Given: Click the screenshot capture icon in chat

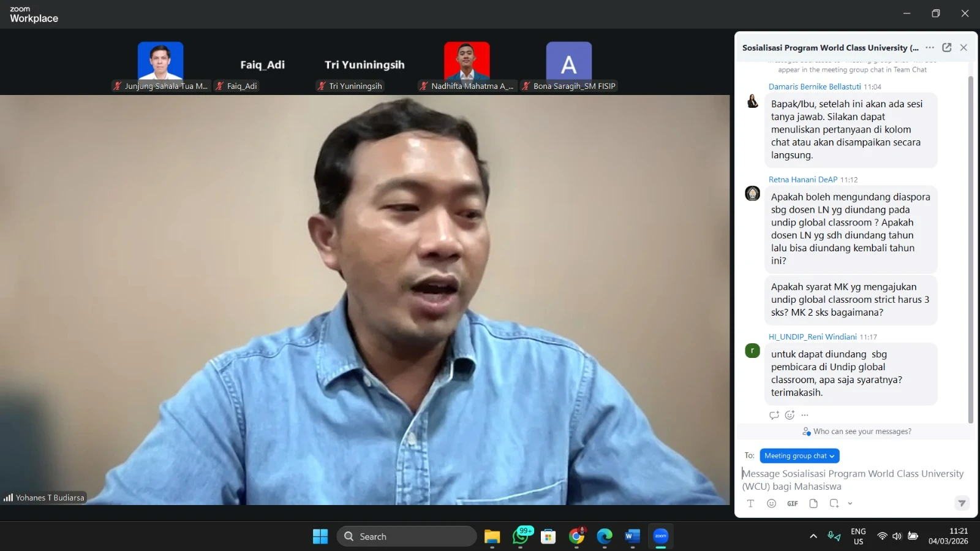Looking at the screenshot, I should [834, 503].
